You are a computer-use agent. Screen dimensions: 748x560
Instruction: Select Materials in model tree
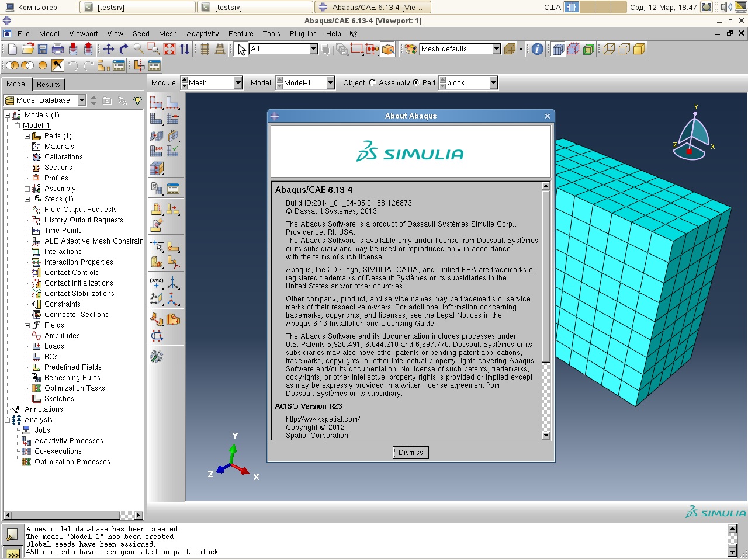[x=59, y=147]
